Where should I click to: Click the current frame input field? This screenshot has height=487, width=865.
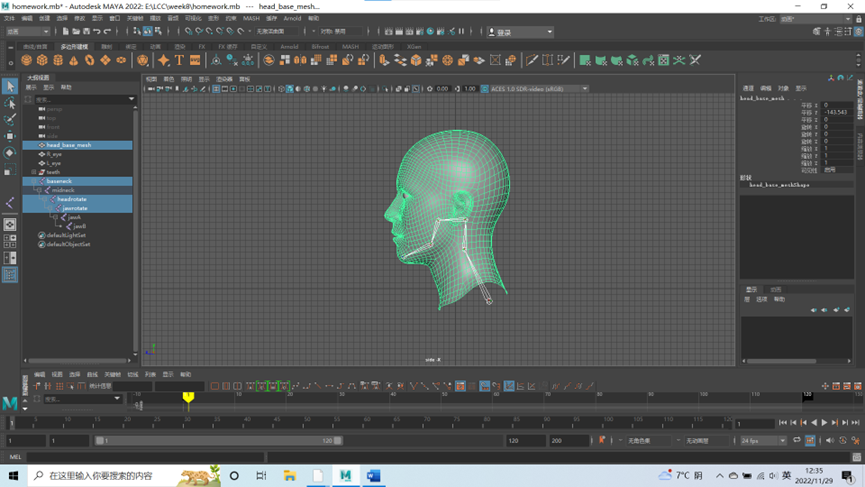point(755,424)
